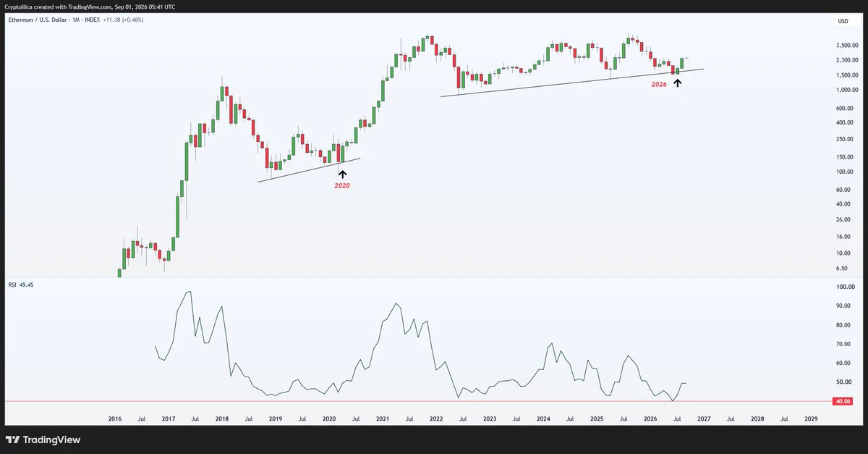Click 50.00 on the RSI scale
The height and width of the screenshot is (454, 868).
[845, 382]
